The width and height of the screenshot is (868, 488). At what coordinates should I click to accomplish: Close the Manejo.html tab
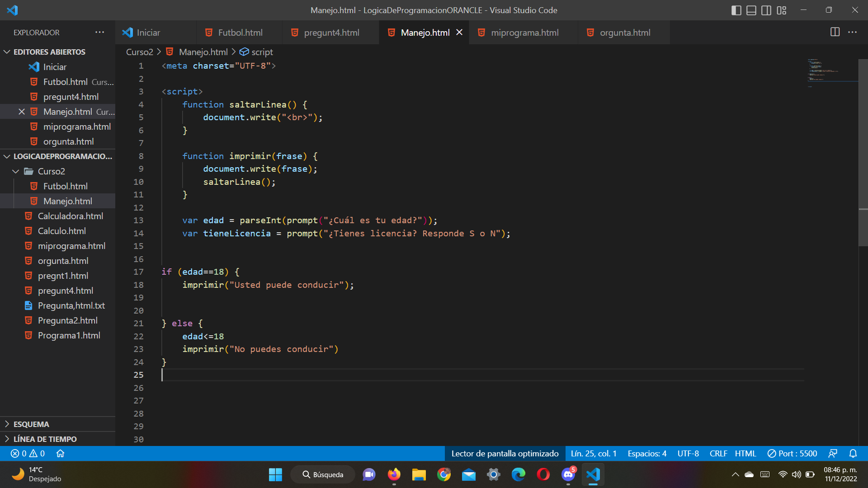click(x=459, y=32)
